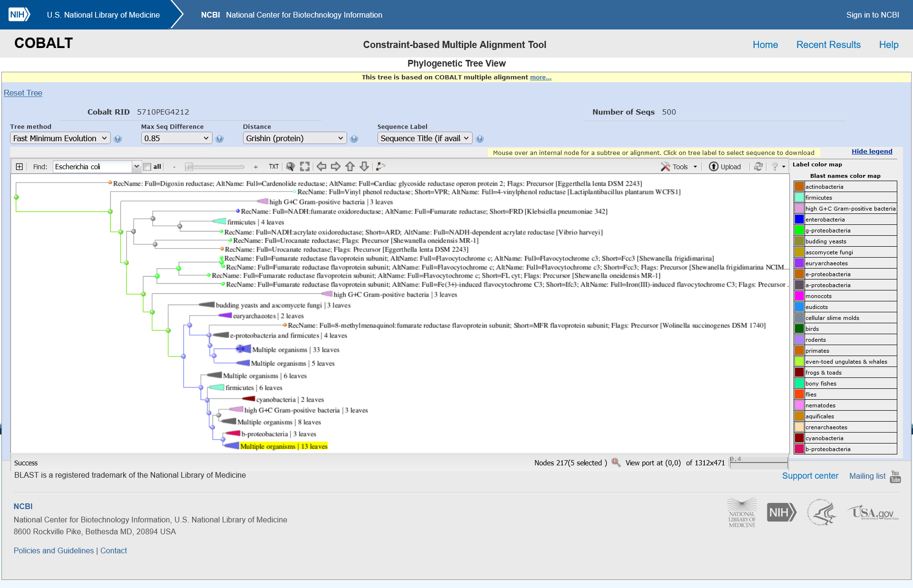
Task: Click help icon next to Sequence Label
Action: 480,139
